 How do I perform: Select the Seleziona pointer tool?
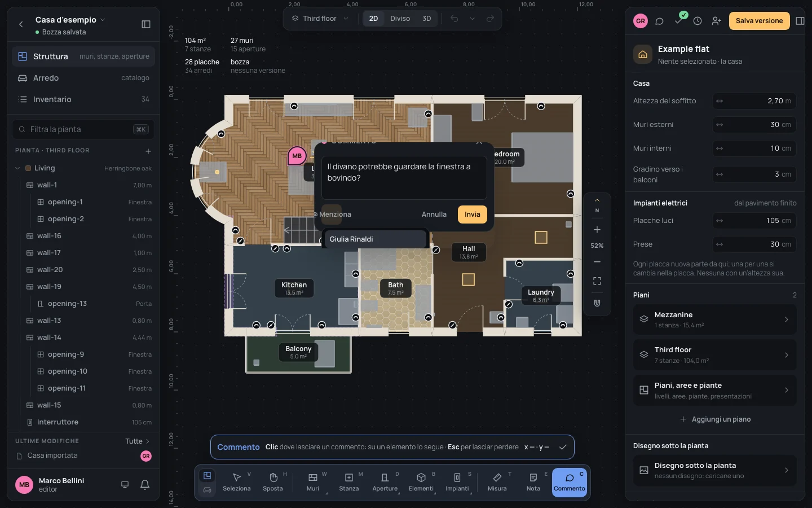[x=236, y=482]
